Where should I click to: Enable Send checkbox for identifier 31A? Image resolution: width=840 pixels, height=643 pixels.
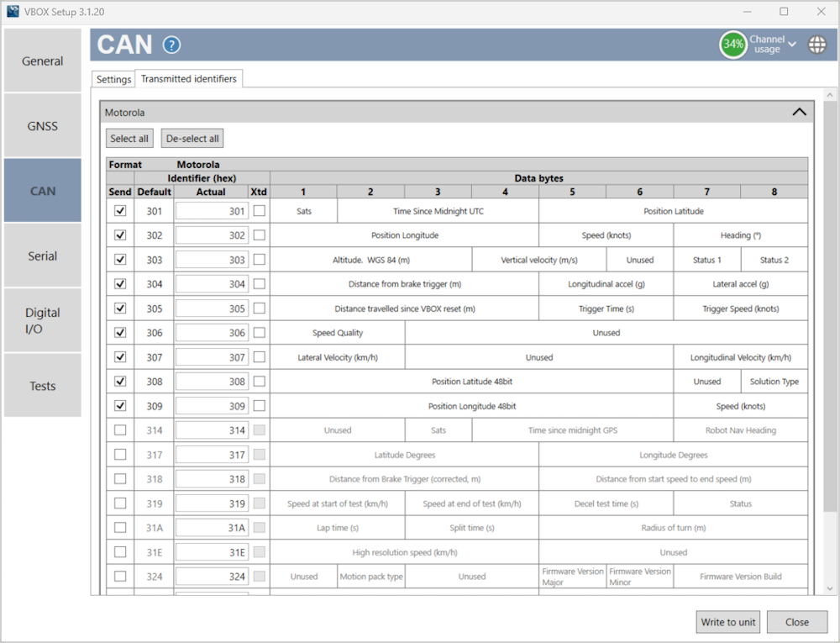click(x=120, y=527)
